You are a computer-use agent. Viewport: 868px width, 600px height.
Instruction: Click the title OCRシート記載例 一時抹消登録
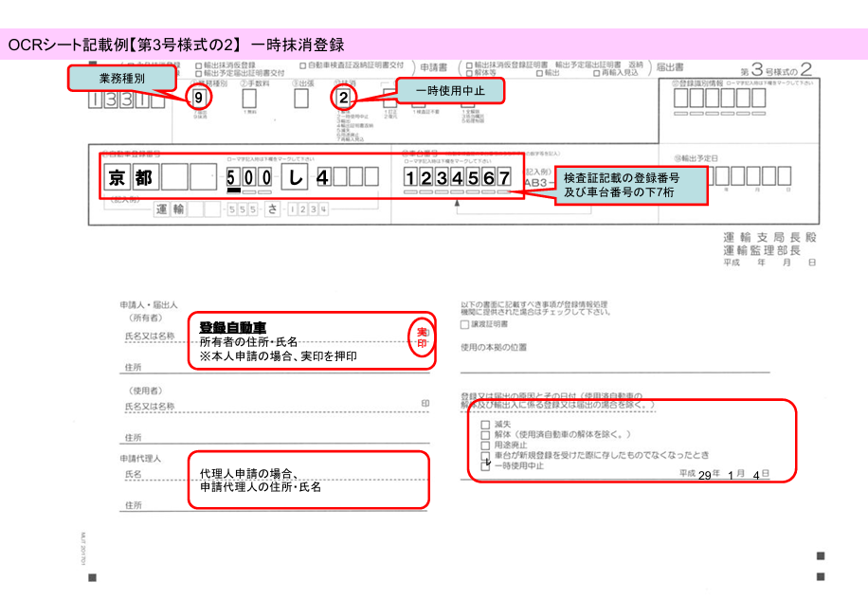tap(176, 45)
